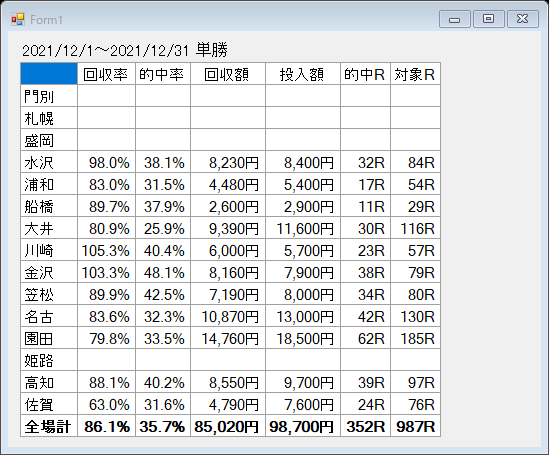Click the 7,900円 cell for 金沢
The width and height of the screenshot is (549, 455).
[303, 272]
